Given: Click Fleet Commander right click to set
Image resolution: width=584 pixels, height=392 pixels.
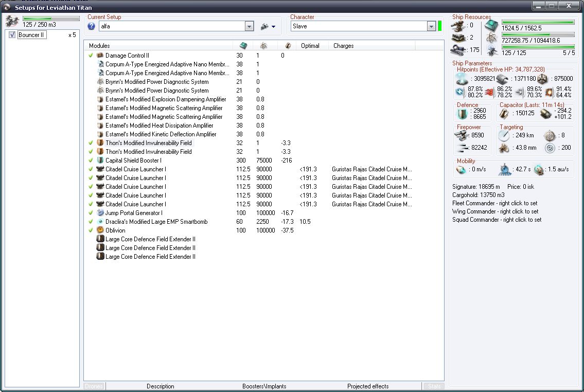Looking at the screenshot, I should 494,203.
